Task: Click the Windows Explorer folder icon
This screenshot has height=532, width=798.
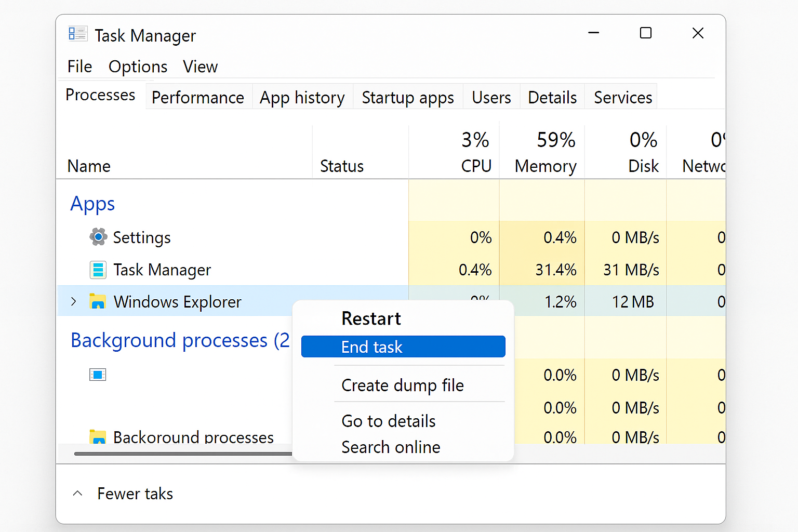Action: click(x=97, y=302)
